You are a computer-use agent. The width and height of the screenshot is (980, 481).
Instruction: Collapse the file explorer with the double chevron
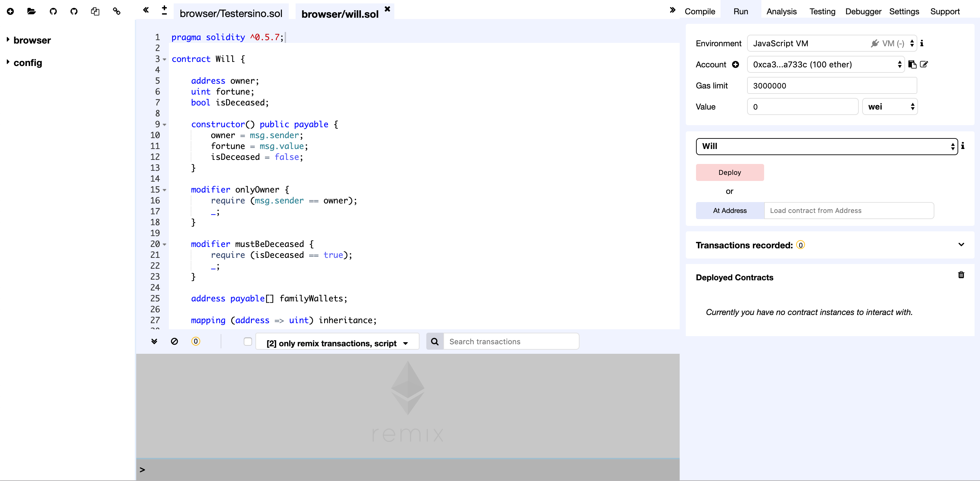pos(146,10)
